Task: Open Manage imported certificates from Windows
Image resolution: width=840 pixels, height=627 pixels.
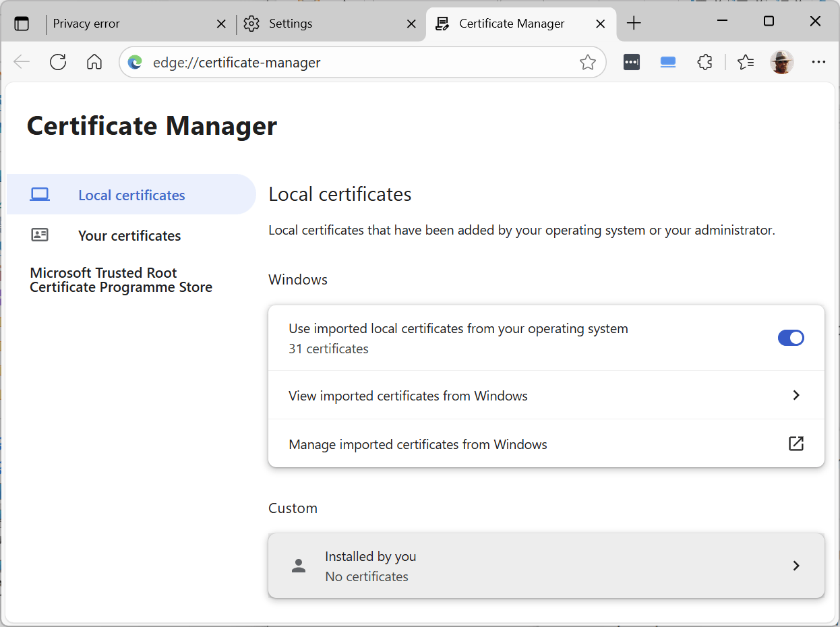Action: (x=546, y=444)
